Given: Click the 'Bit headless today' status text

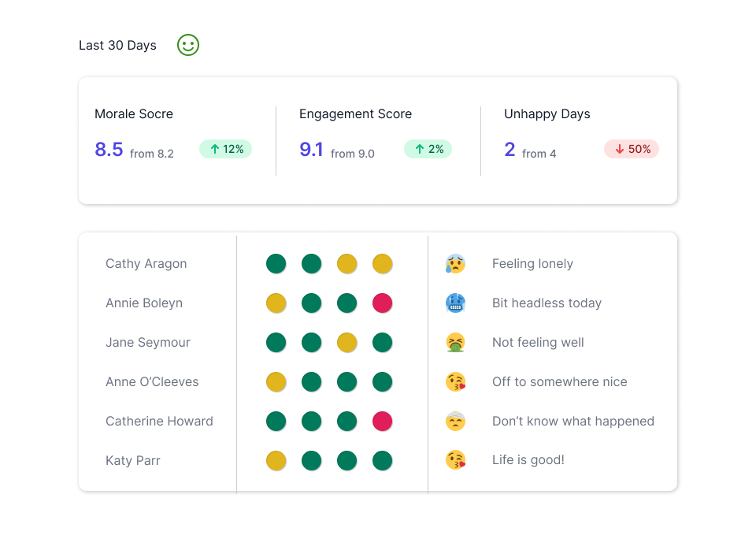Looking at the screenshot, I should click(x=547, y=303).
